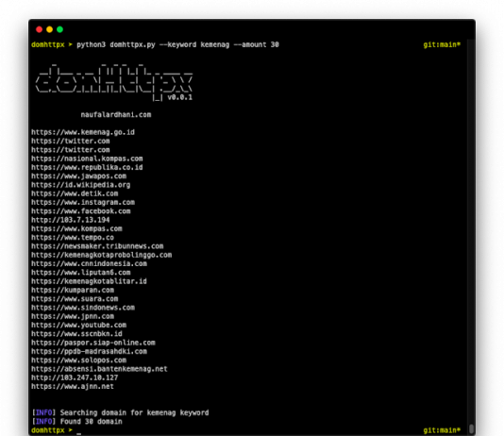Select the https://www.suara.com line
The height and width of the screenshot is (436, 504).
coord(75,298)
